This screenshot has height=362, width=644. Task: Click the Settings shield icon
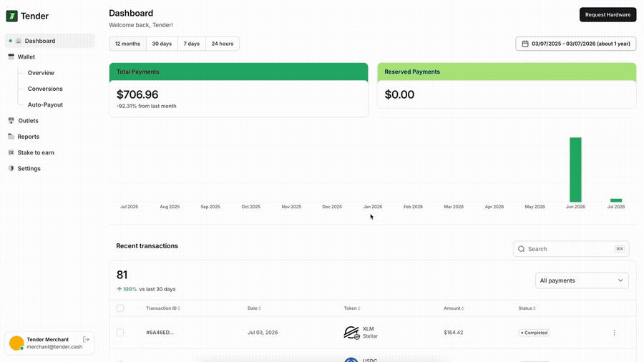[x=11, y=168]
